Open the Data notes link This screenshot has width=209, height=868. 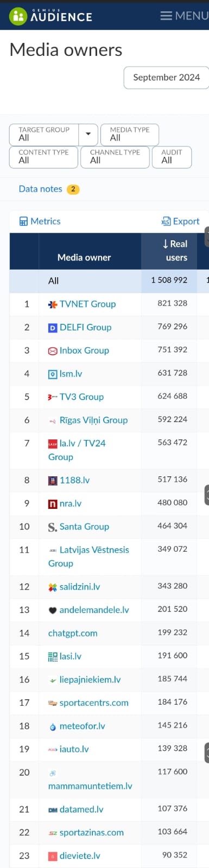click(40, 189)
